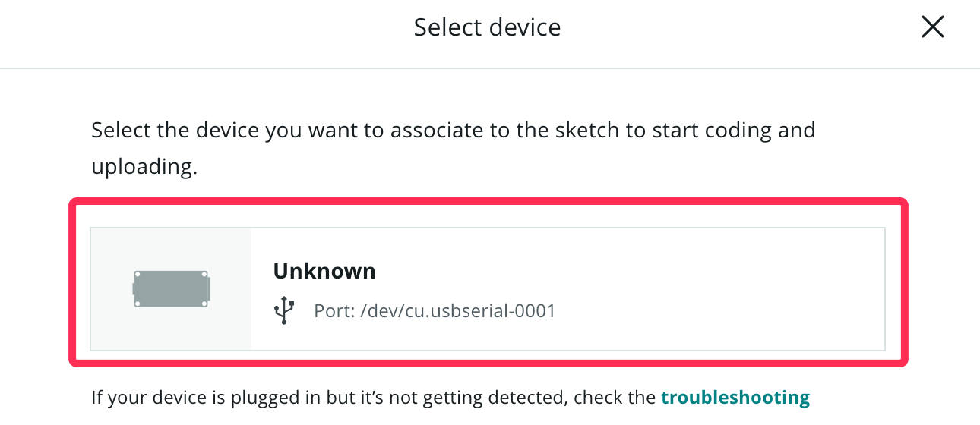Click the USB symbol beside the port
Image resolution: width=980 pixels, height=425 pixels.
pos(284,310)
